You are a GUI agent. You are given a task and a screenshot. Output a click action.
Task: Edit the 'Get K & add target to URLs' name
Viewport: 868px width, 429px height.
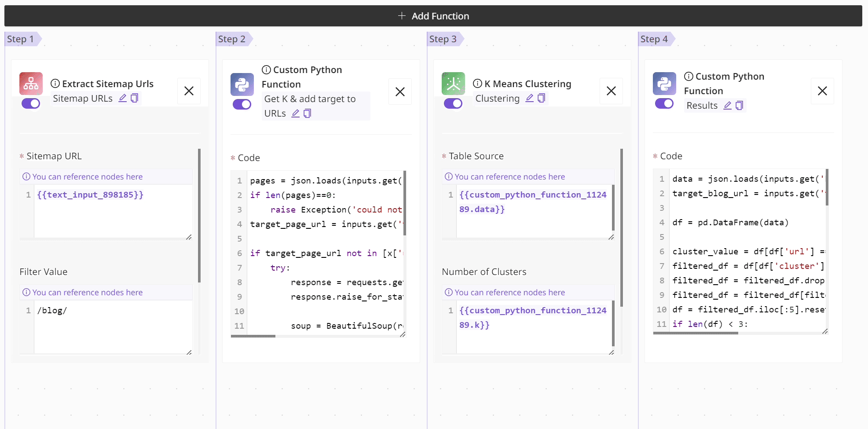(x=296, y=114)
